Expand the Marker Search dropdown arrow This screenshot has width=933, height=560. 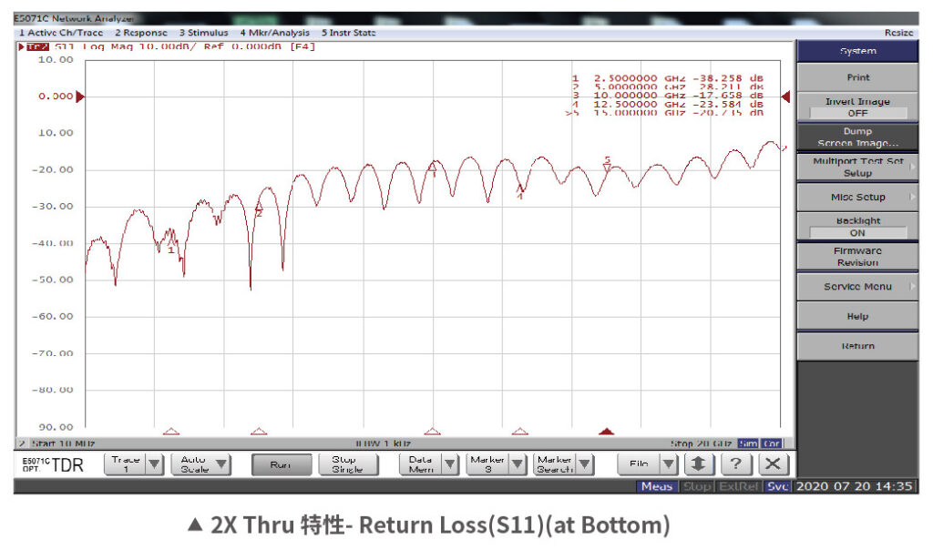point(586,464)
